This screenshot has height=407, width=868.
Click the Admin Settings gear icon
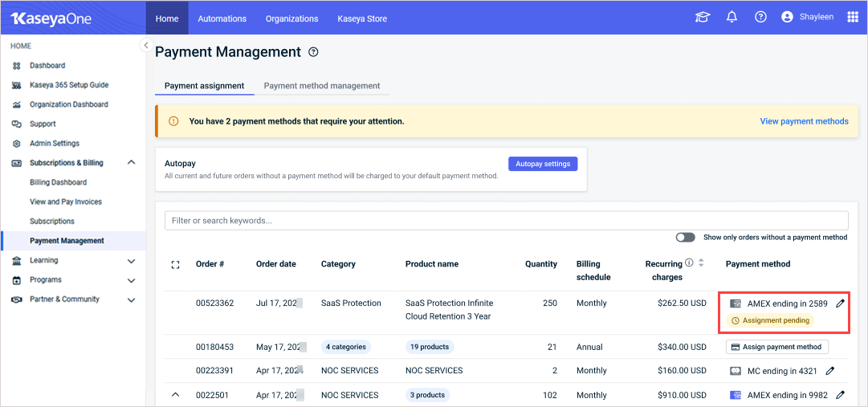tap(17, 144)
